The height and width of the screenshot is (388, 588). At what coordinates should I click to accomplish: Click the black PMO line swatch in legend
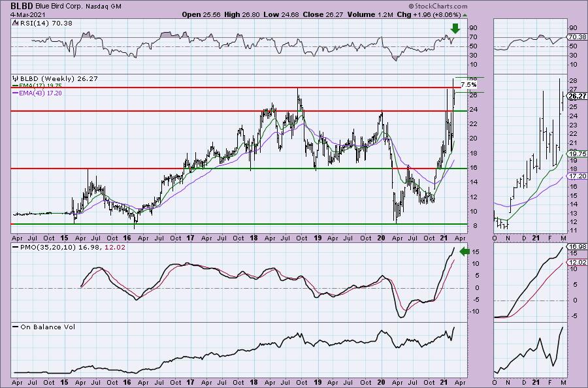(x=16, y=248)
